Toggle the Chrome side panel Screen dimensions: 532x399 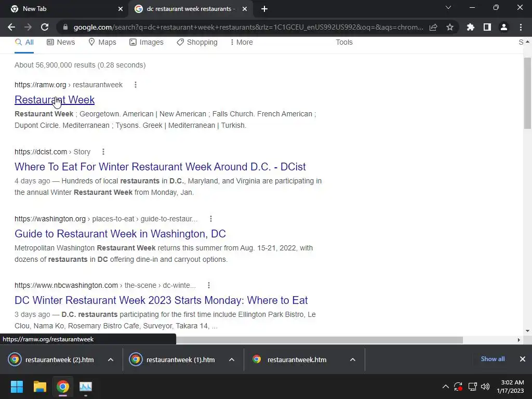[487, 27]
